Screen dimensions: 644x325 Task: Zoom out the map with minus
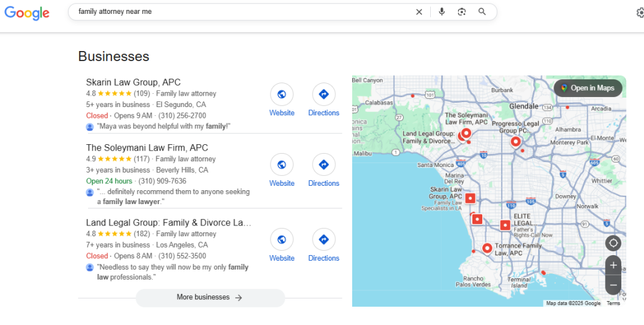tap(613, 285)
